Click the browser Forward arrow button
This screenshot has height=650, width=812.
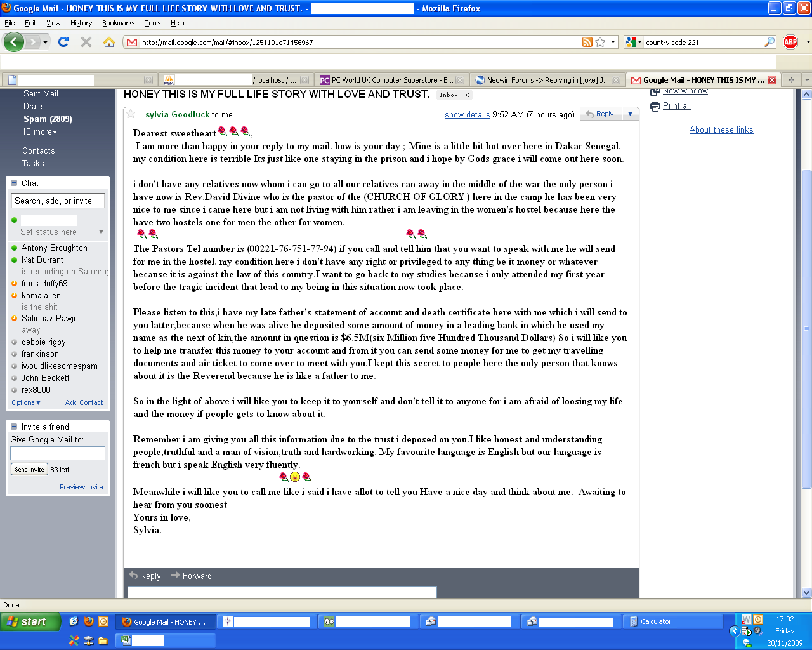click(33, 42)
